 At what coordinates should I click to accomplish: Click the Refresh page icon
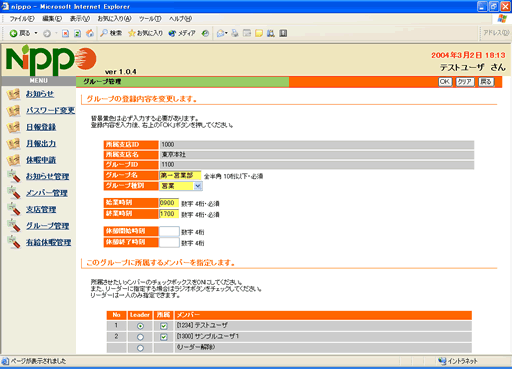pos(77,33)
